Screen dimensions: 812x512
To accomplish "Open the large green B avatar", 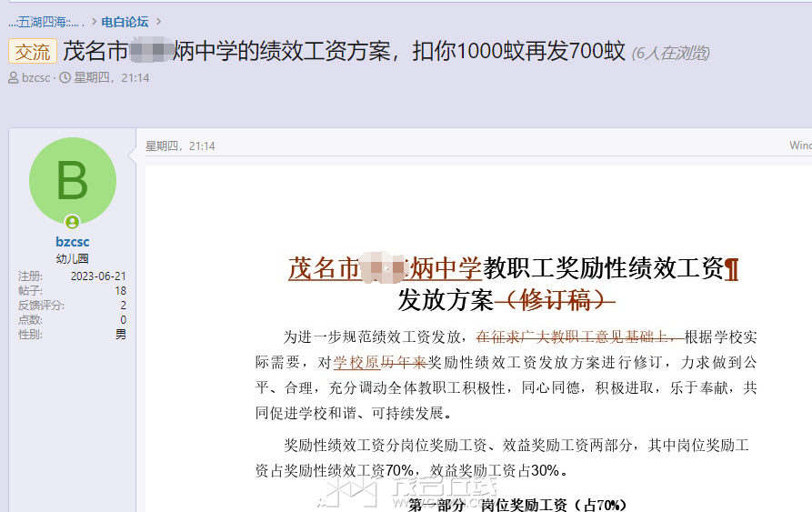I will (x=73, y=181).
